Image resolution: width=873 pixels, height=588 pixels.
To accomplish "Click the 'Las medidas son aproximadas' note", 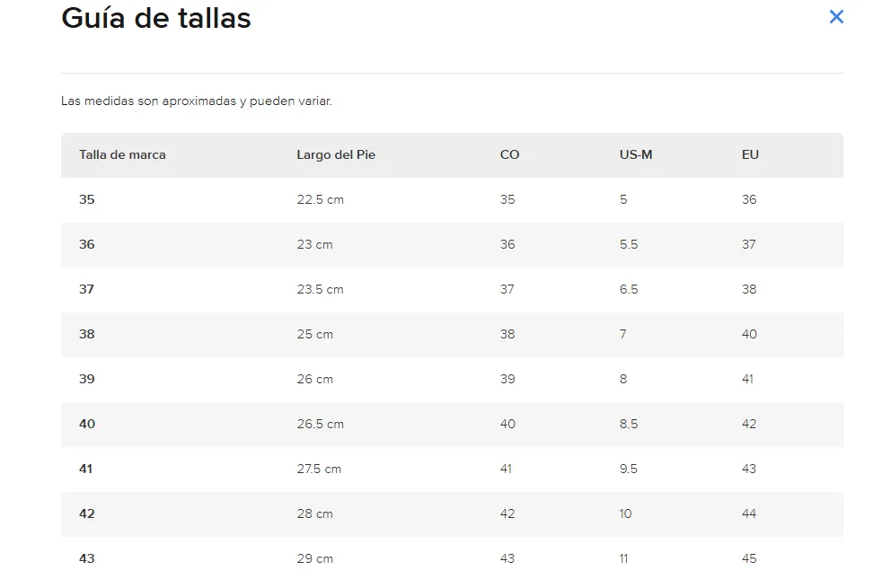I will (196, 101).
